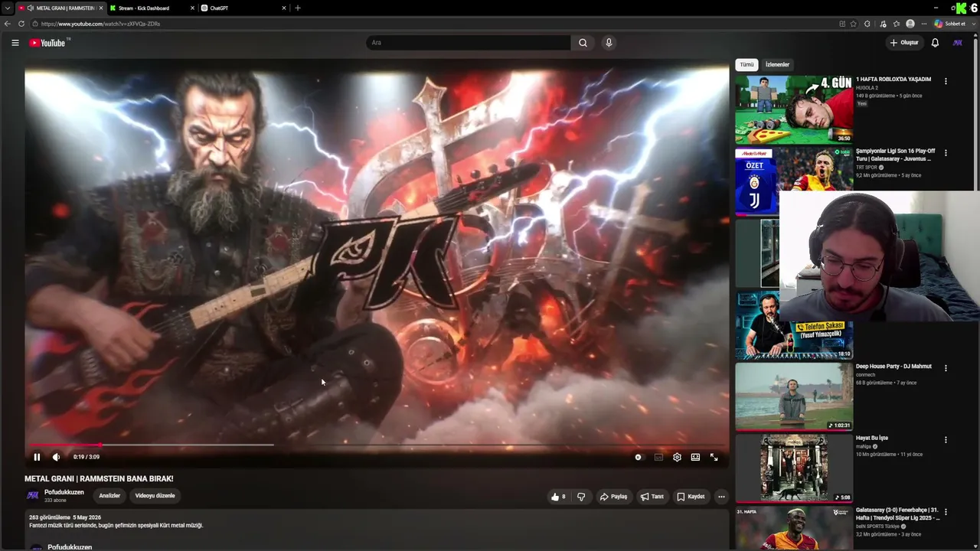The height and width of the screenshot is (551, 980).
Task: Open the YouTube account avatar menu
Action: tap(957, 43)
